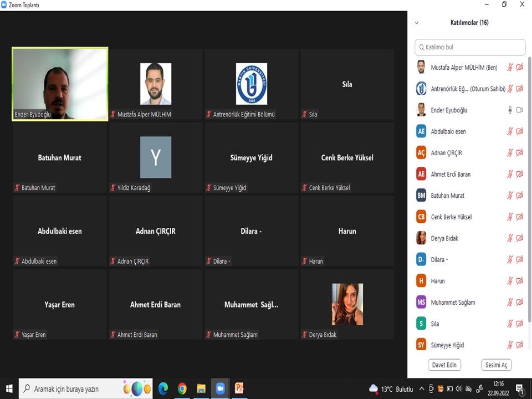
Task: Collapse the Katılımcılar panel using the top chevron
Action: click(x=417, y=23)
